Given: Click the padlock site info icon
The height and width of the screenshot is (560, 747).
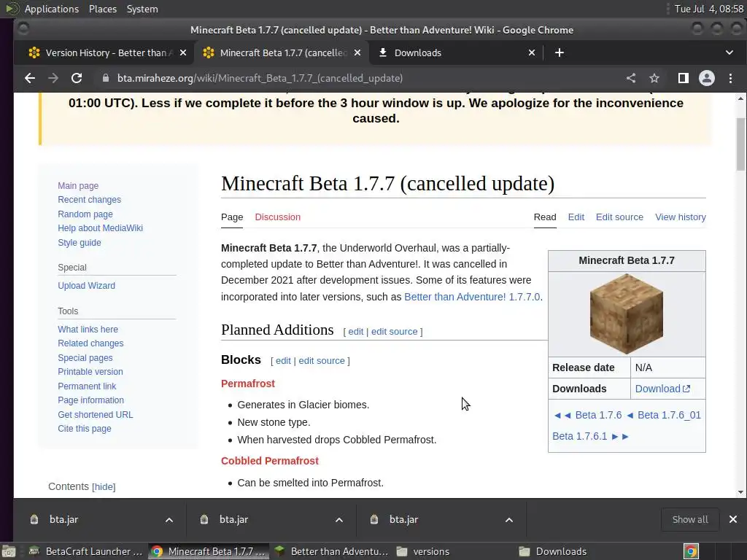Looking at the screenshot, I should click(106, 78).
